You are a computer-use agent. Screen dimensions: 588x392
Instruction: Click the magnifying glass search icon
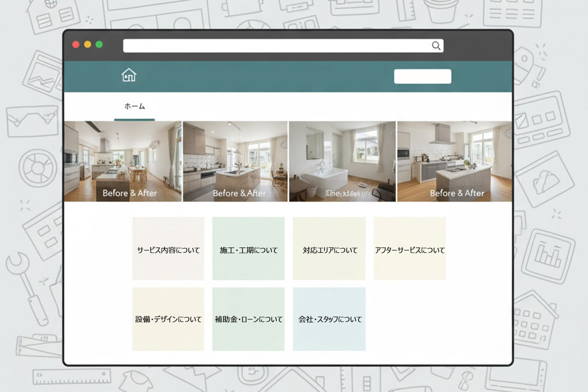[436, 46]
